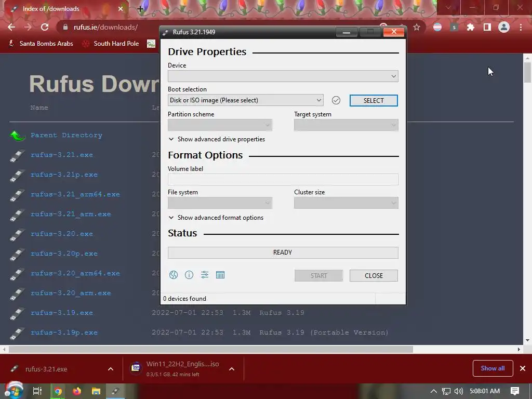
Task: Reload the Chrome page
Action: coord(45,27)
